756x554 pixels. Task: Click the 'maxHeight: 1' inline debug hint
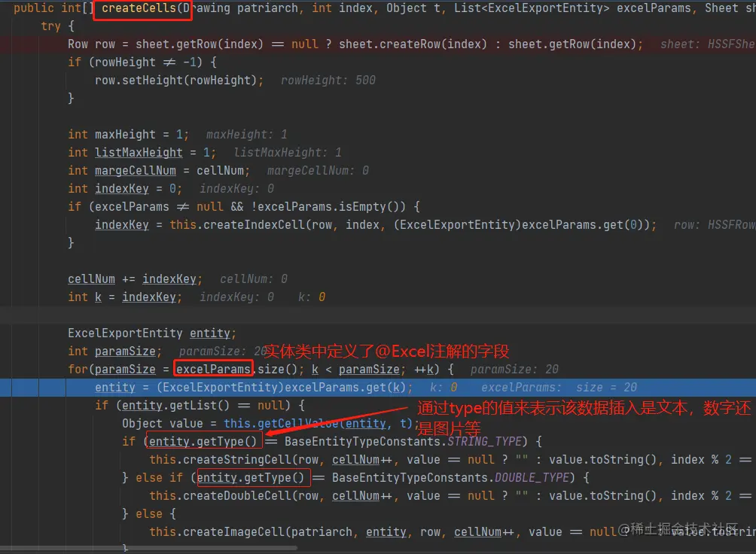click(246, 135)
